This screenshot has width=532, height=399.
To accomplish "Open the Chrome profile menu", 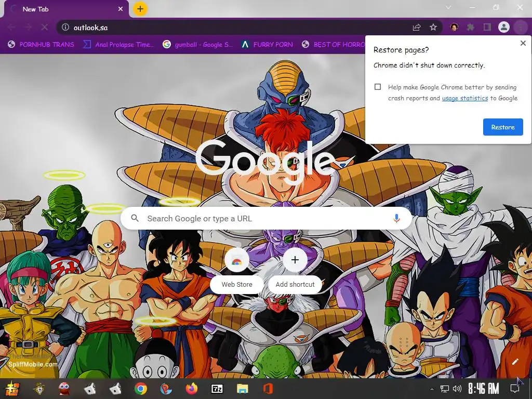I will [504, 27].
